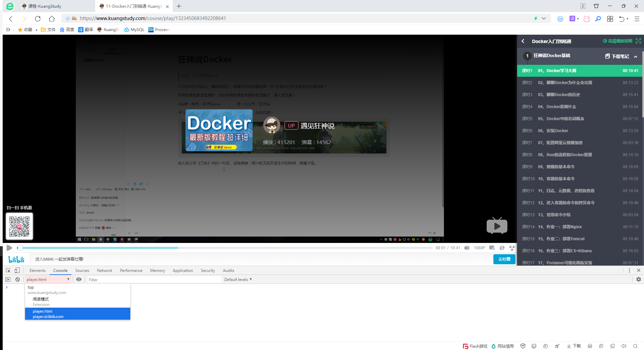
Task: Click 下载笔记 to download notes
Action: (617, 56)
